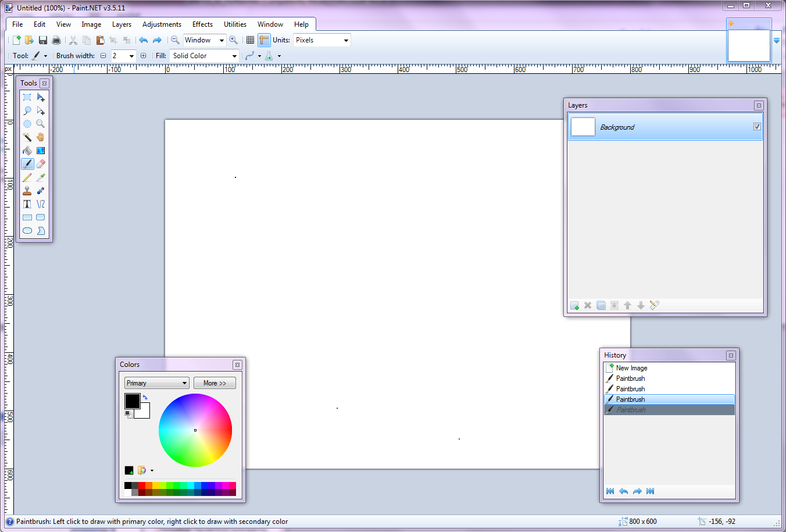
Task: Select the Gradient tool
Action: click(41, 151)
